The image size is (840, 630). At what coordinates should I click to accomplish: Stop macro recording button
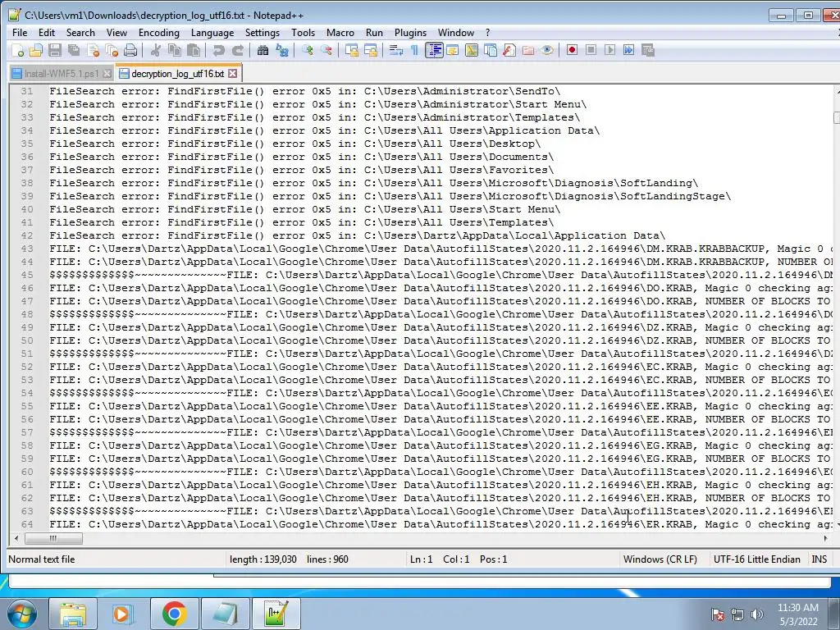pos(591,50)
